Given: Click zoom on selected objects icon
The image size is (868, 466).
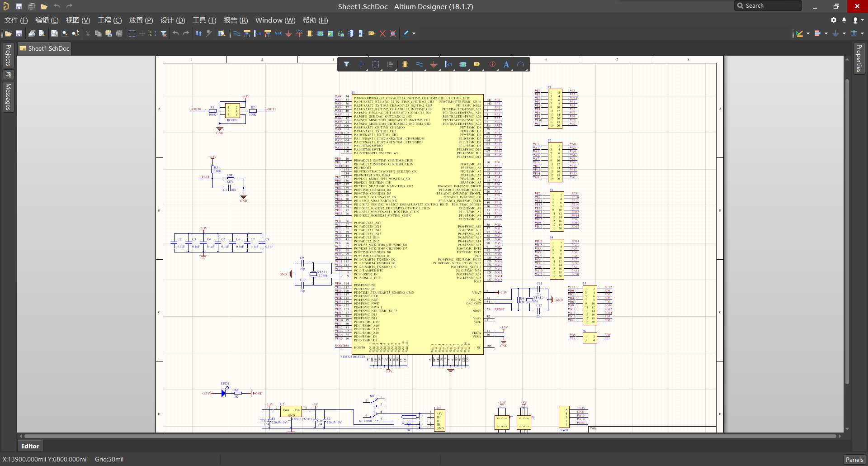Looking at the screenshot, I should point(75,33).
